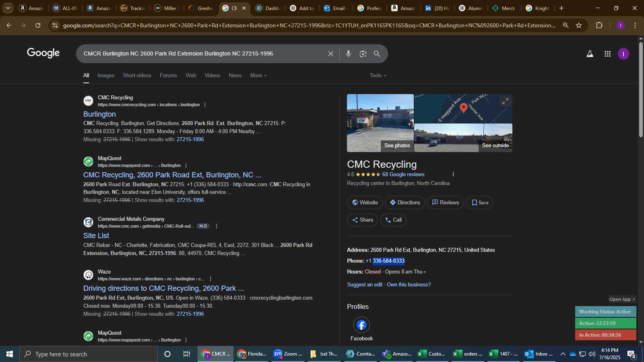The height and width of the screenshot is (362, 644).
Task: Click the Call button
Action: (x=393, y=220)
